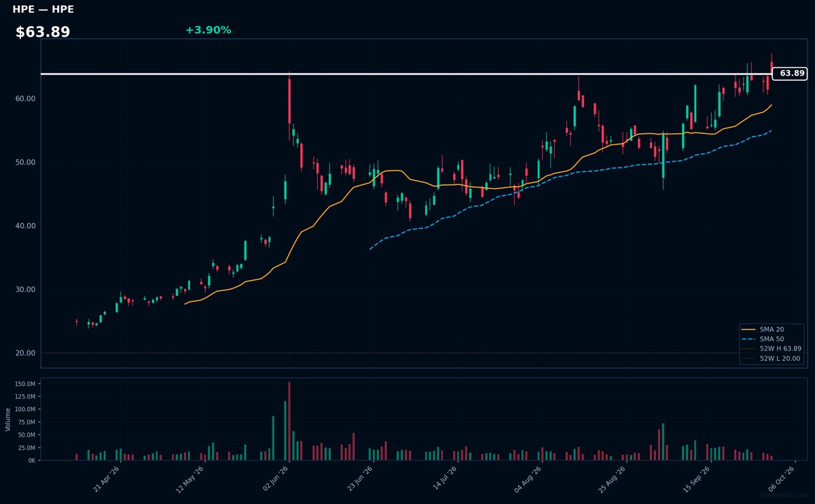Click the +3.90% change percentage
Image resolution: width=815 pixels, height=504 pixels.
[208, 30]
